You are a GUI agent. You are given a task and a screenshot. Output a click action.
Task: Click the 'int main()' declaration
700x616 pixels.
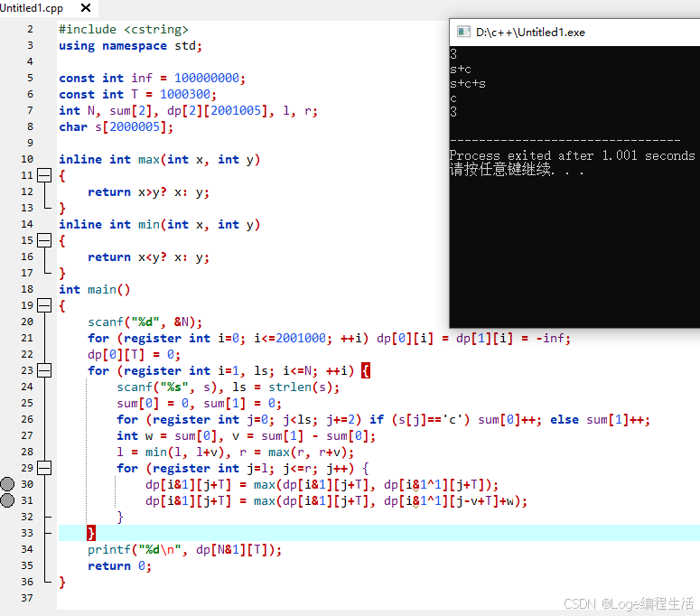click(x=95, y=289)
